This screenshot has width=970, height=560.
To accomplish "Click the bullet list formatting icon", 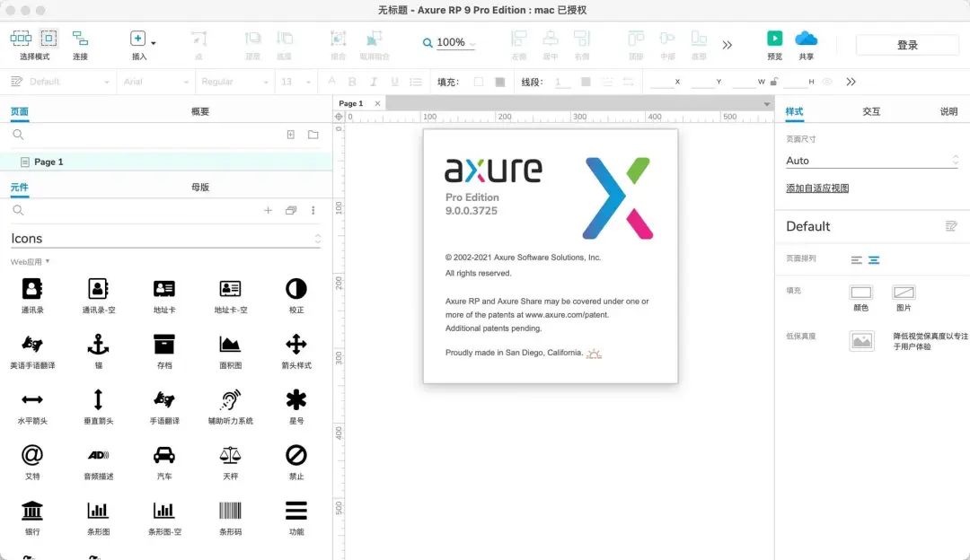I will [416, 82].
